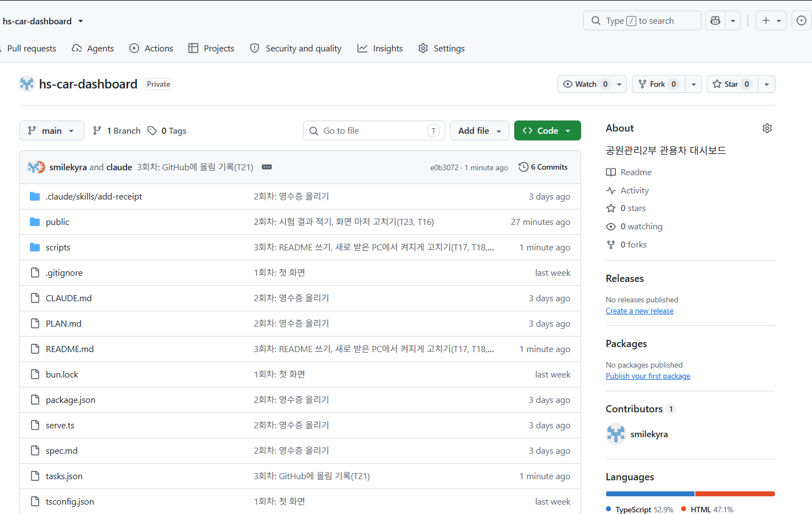The width and height of the screenshot is (812, 514).
Task: Open the 0 Tags link
Action: [167, 130]
